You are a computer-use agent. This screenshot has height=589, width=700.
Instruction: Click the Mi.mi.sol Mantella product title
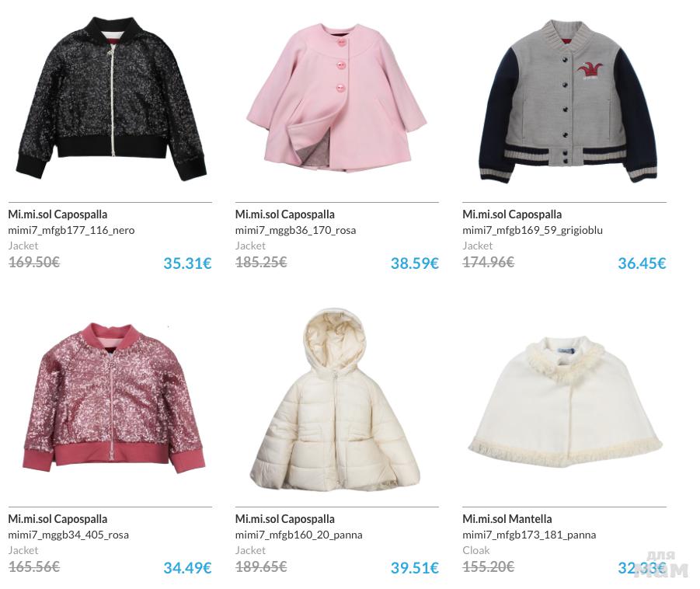pos(507,519)
